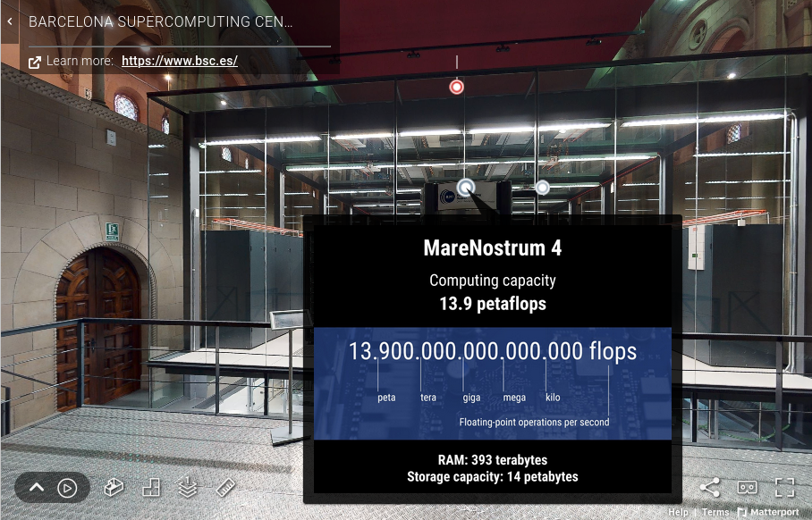Click the Matterport logo link

(768, 512)
